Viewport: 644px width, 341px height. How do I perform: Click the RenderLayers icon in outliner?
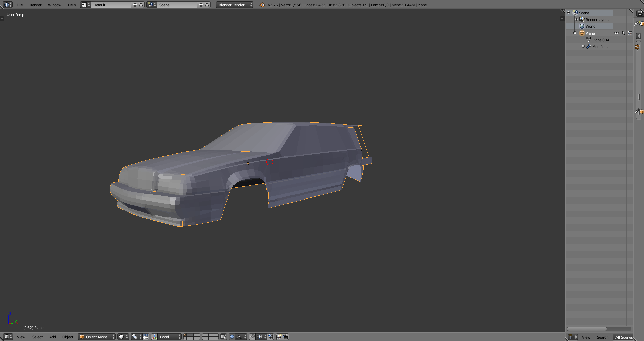pyautogui.click(x=582, y=20)
